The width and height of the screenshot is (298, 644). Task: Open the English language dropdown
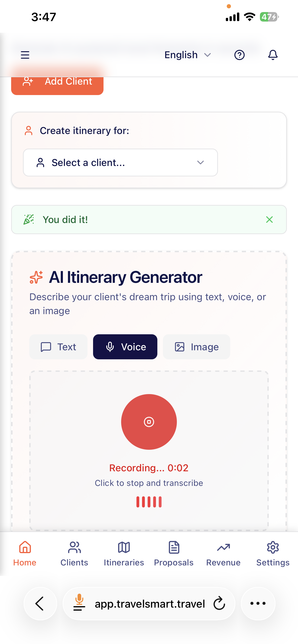tap(188, 55)
